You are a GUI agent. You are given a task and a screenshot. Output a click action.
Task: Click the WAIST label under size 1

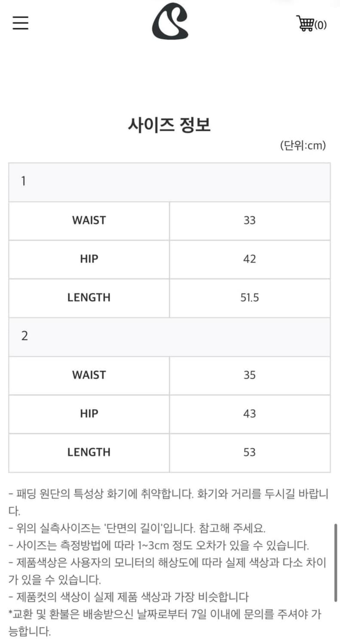[89, 221]
